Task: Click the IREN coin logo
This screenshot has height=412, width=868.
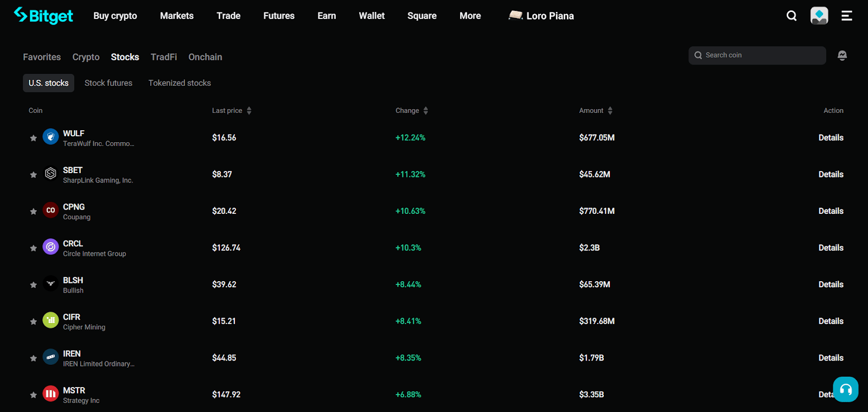Action: click(x=50, y=357)
